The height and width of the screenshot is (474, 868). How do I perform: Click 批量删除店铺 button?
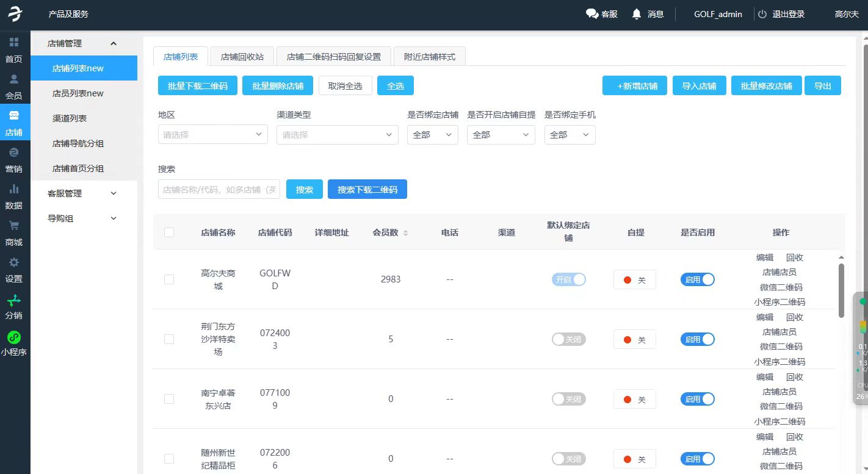[x=278, y=86]
